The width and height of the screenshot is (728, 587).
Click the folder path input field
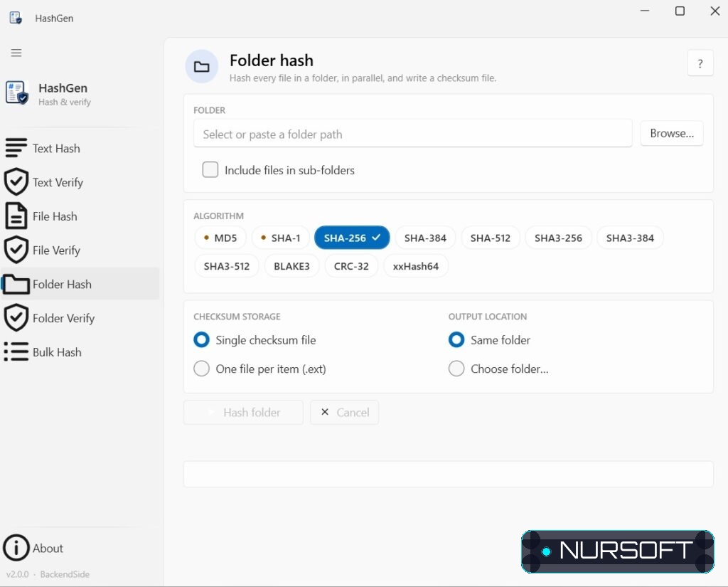point(413,134)
